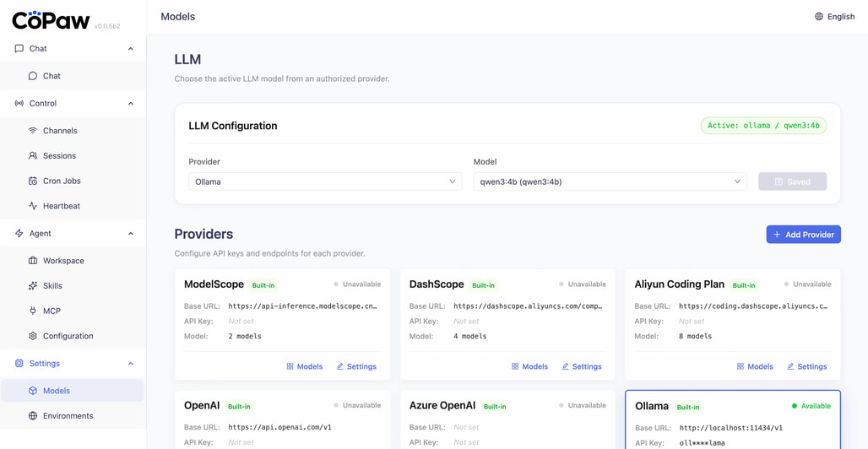
Task: Collapse the Agent section chevron
Action: click(130, 234)
